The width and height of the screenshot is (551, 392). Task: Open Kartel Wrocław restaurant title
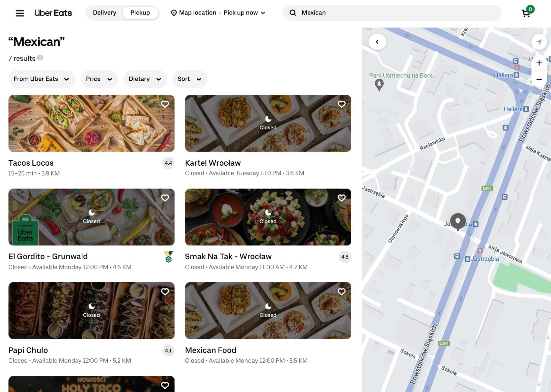(213, 163)
